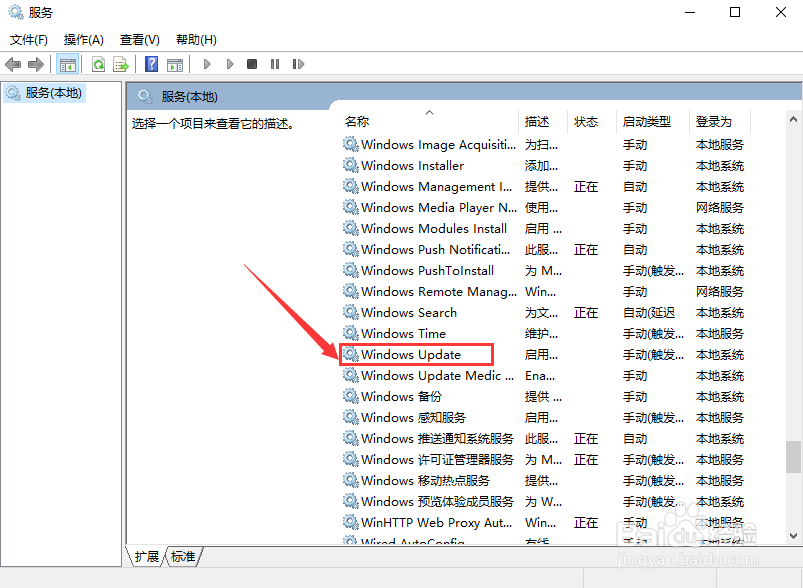This screenshot has height=588, width=803.
Task: Click the Back arrow toolbar icon
Action: point(13,65)
